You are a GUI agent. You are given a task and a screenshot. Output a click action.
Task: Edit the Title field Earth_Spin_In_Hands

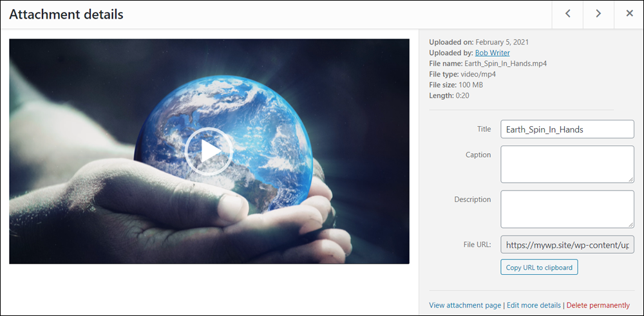click(567, 129)
